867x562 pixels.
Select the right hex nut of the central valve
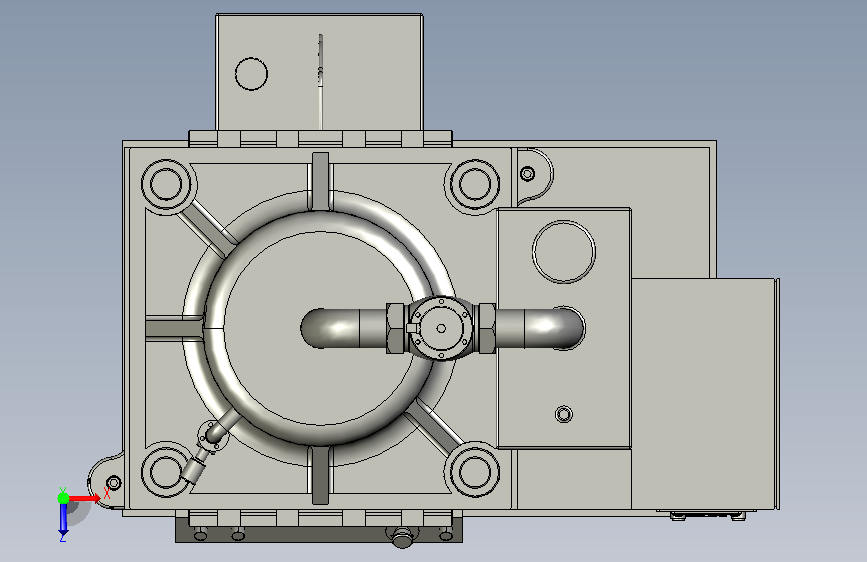coord(486,329)
